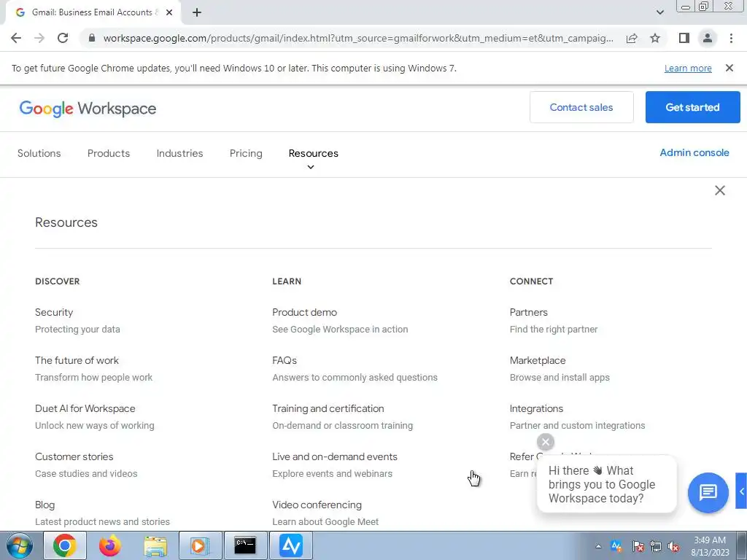Click the network tray icon
The image size is (747, 560).
click(656, 546)
